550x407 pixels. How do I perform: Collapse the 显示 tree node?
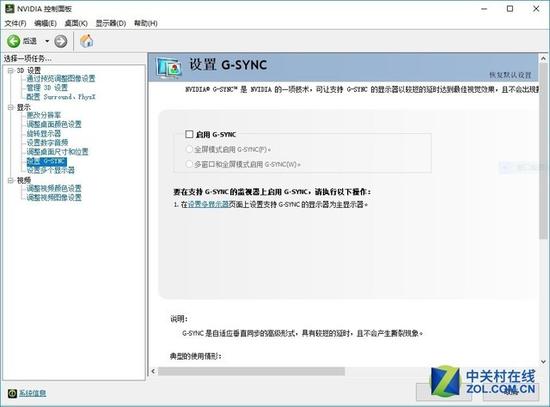point(11,107)
